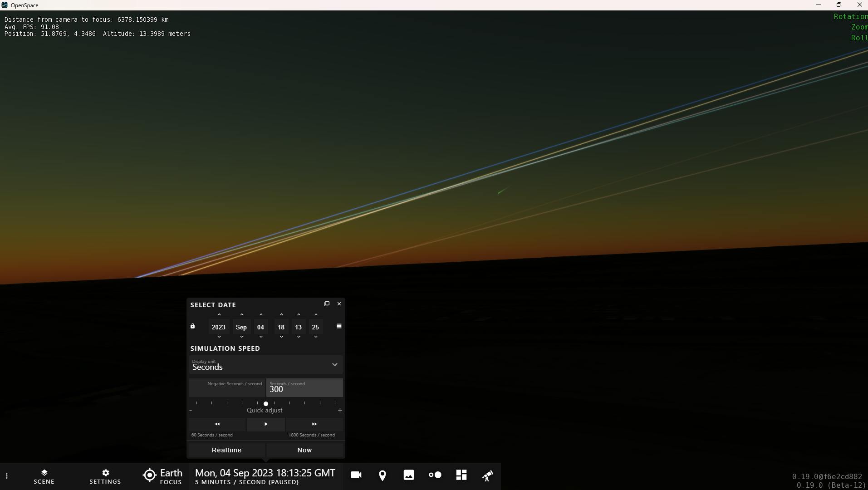This screenshot has width=868, height=490.
Task: Open the sky browser telescope icon
Action: point(488,475)
